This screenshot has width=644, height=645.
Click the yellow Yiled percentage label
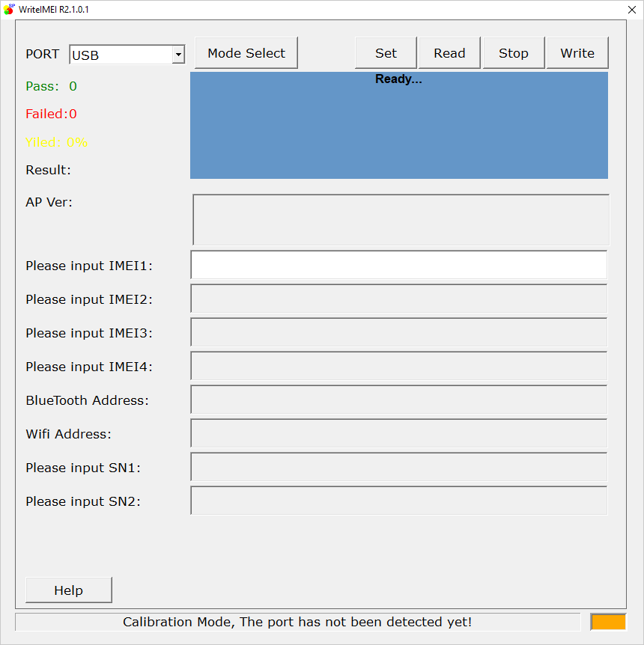[56, 142]
